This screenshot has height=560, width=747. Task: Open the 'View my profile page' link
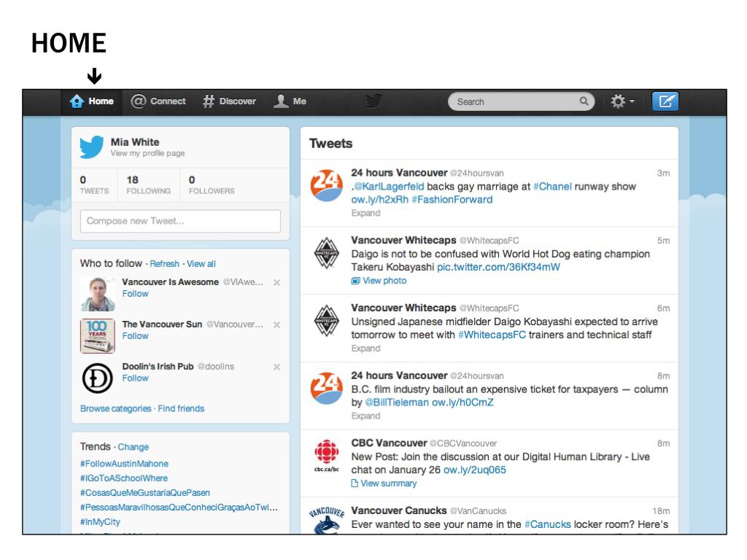[x=147, y=153]
